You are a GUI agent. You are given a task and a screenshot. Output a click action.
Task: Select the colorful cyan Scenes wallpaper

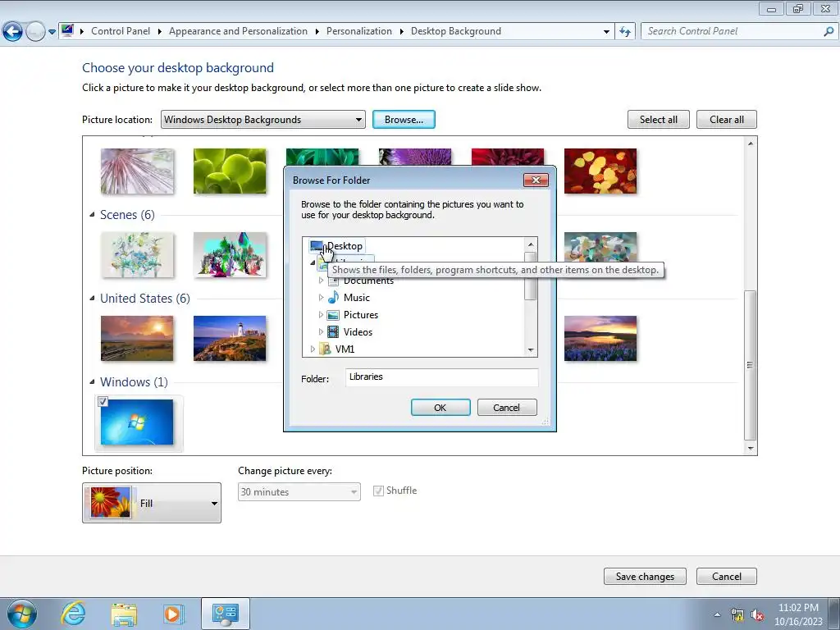230,254
